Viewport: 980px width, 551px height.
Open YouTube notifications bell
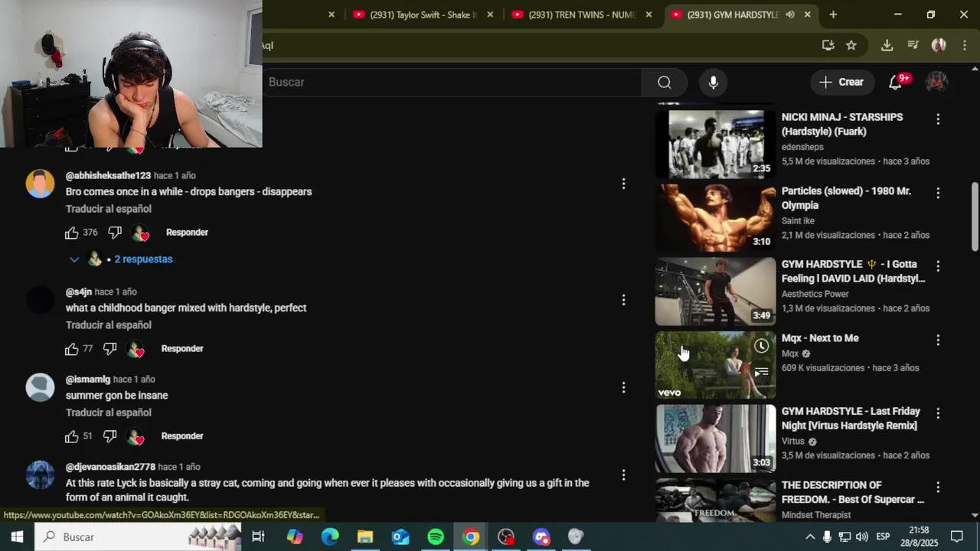(x=895, y=82)
